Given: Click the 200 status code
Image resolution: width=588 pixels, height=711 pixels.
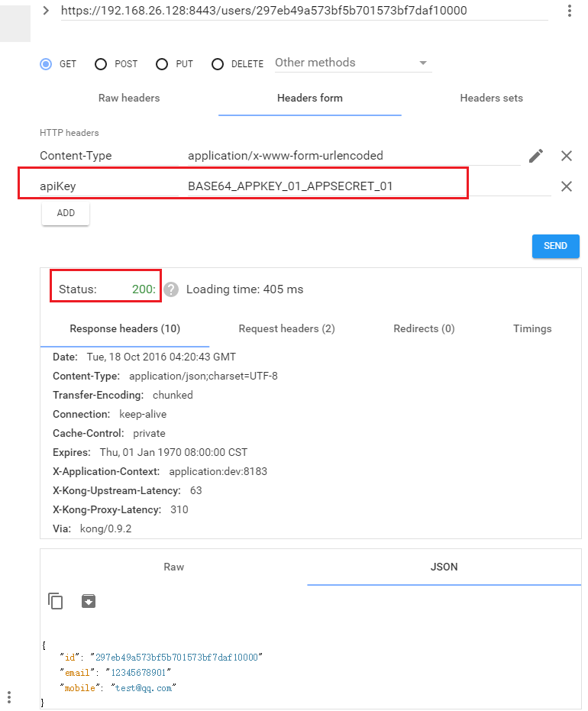Looking at the screenshot, I should point(144,289).
